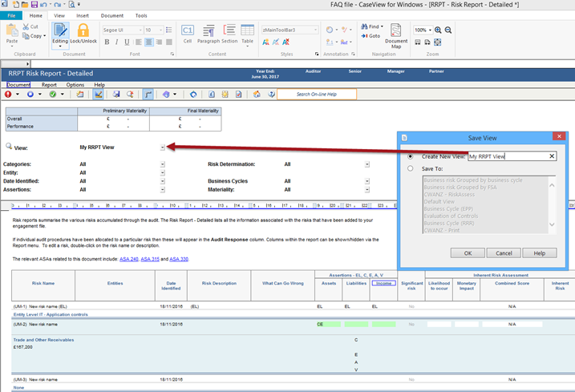Screen dimensions: 575x392
Task: Click the Undo arrow in quick access toolbar
Action: pos(43,5)
